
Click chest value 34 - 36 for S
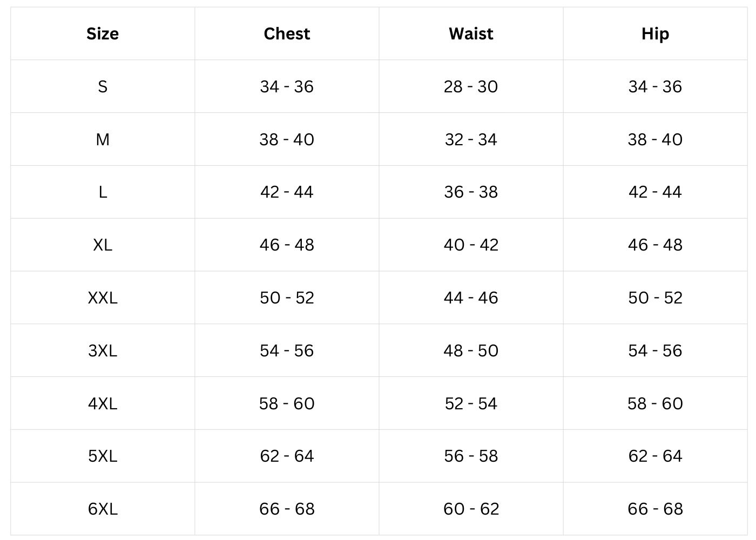[x=287, y=86]
